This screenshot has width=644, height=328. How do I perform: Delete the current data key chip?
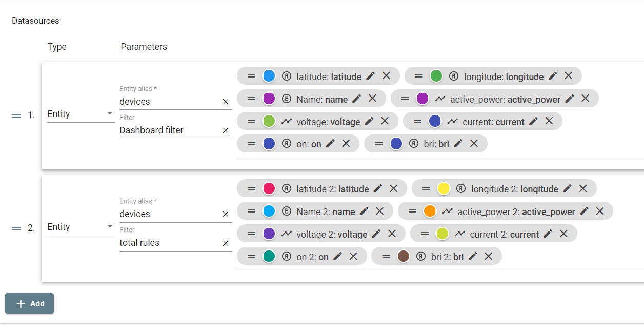point(549,121)
